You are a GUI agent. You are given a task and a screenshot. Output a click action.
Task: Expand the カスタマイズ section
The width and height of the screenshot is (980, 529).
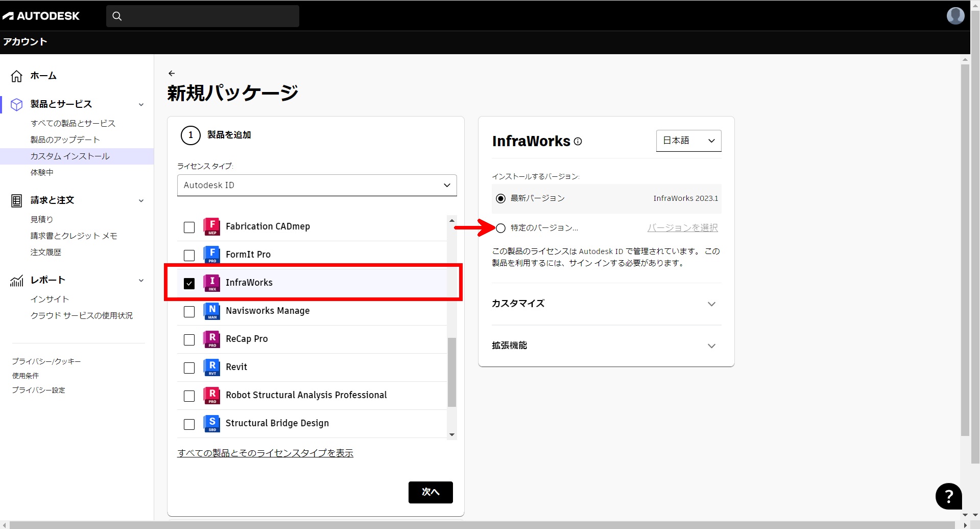coord(606,304)
